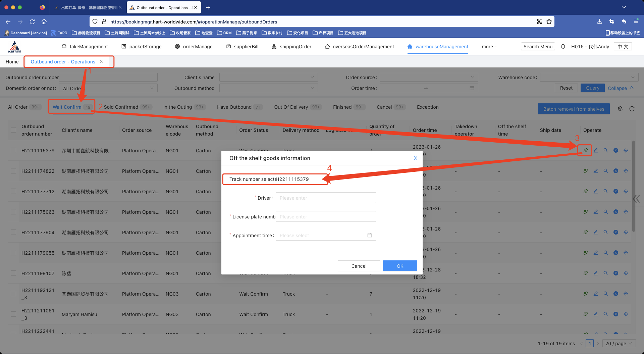Collapse the search filter panel
This screenshot has width=644, height=354.
pyautogui.click(x=621, y=88)
